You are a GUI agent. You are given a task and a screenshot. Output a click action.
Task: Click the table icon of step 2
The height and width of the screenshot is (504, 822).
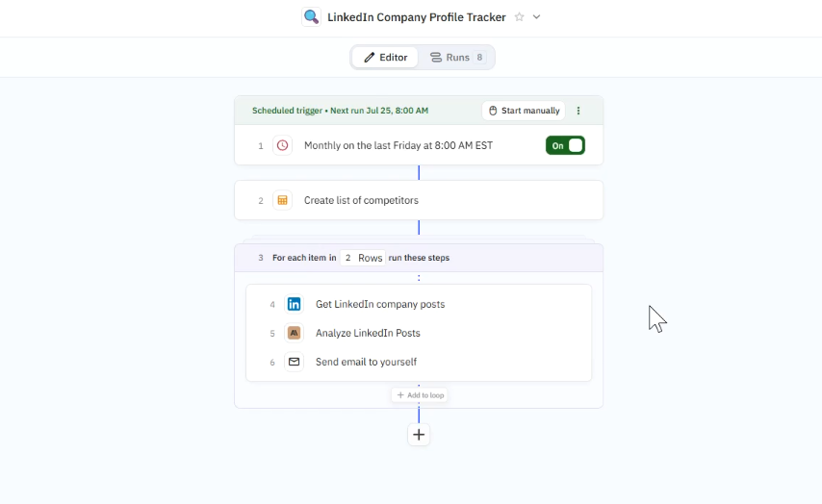click(x=283, y=200)
